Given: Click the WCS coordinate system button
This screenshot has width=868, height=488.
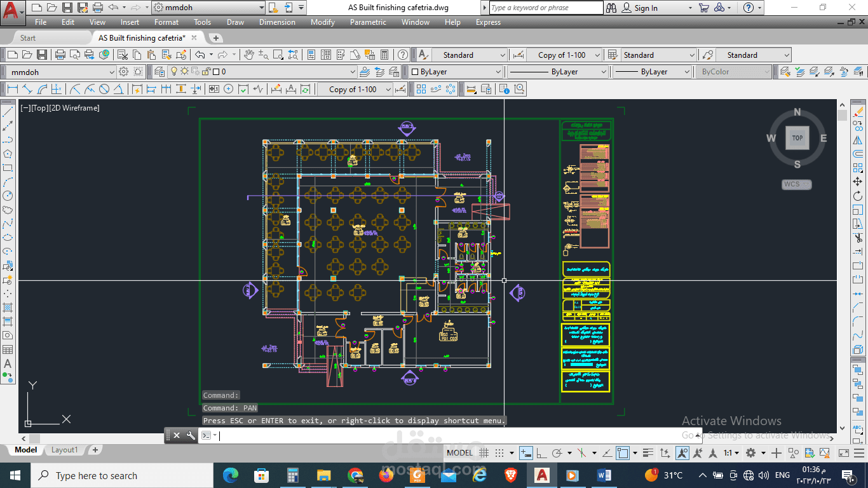Looking at the screenshot, I should point(797,184).
